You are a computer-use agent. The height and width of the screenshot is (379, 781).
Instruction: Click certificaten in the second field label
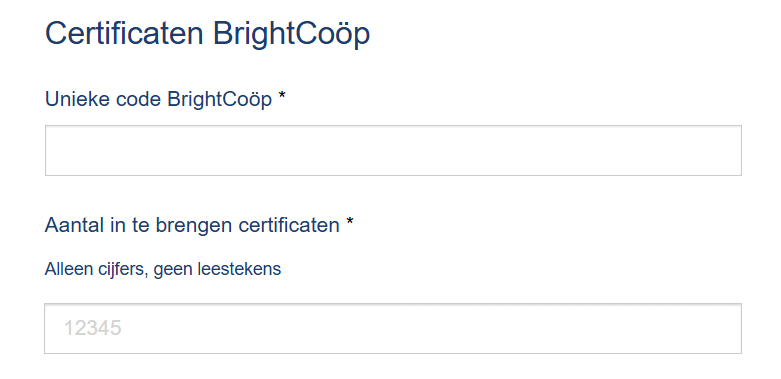289,226
